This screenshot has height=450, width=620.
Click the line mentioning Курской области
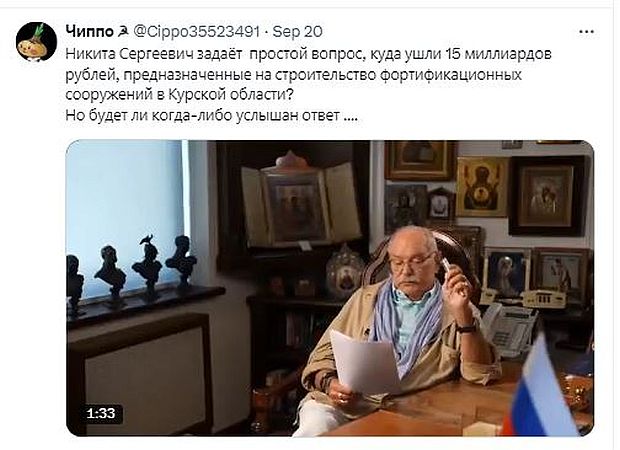[x=180, y=95]
